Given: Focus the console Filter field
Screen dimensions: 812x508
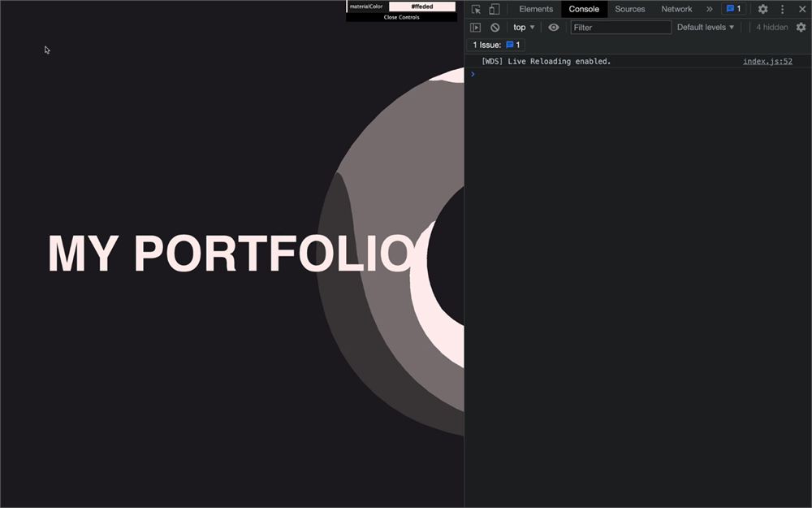Looking at the screenshot, I should coord(621,28).
